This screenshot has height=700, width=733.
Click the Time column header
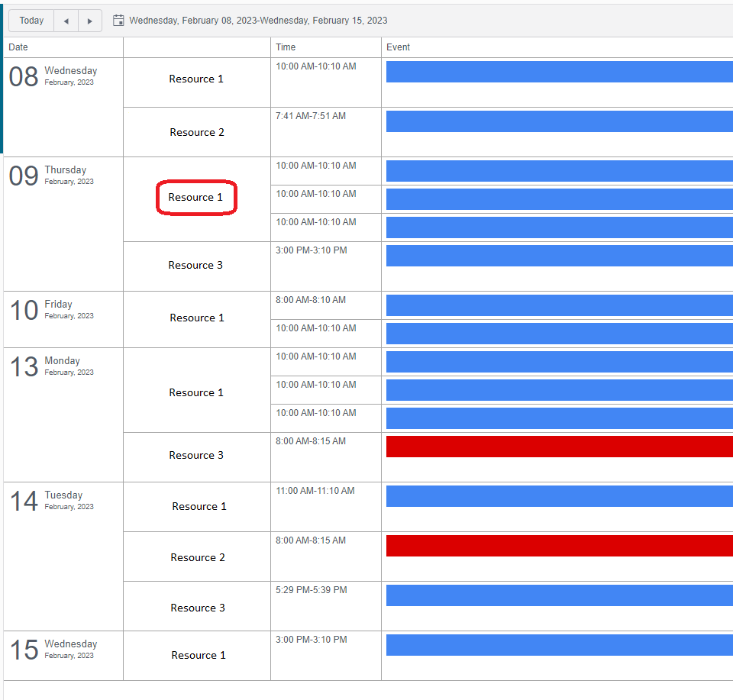(286, 47)
